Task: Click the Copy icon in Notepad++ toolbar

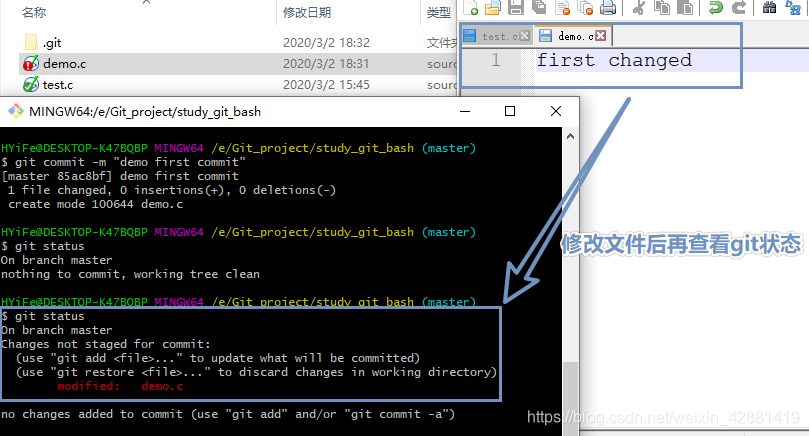Action: (662, 7)
